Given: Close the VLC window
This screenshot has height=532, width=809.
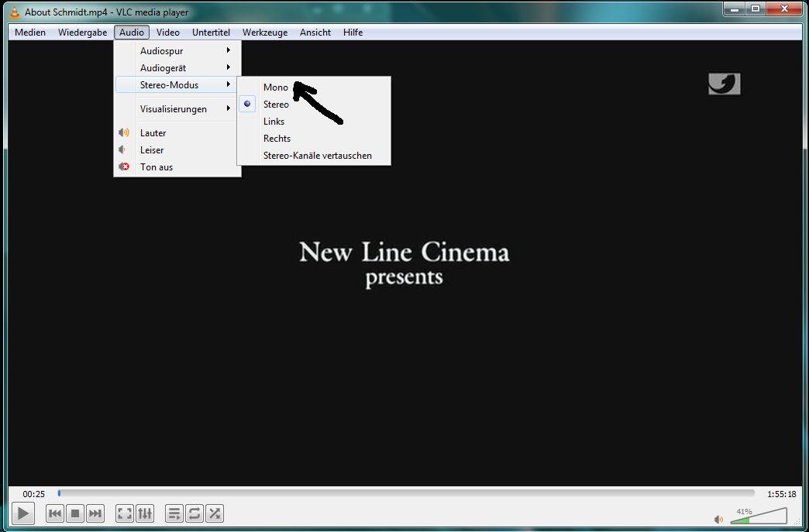Looking at the screenshot, I should [785, 9].
